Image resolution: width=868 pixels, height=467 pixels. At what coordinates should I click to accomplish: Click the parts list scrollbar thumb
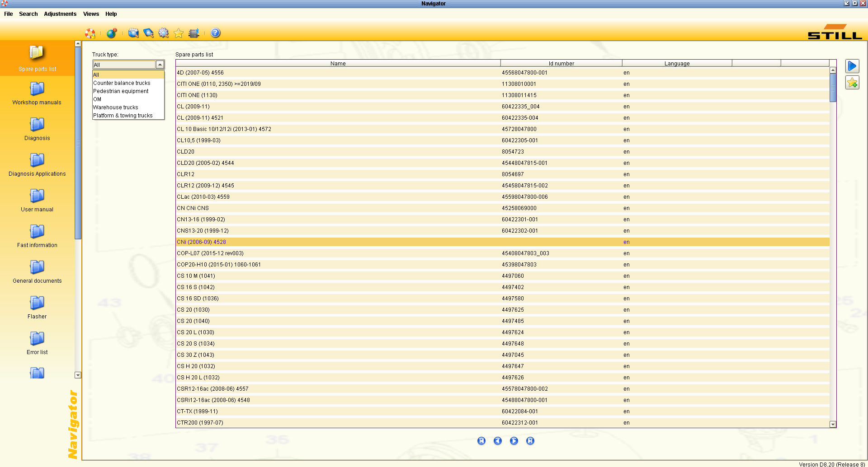point(833,88)
